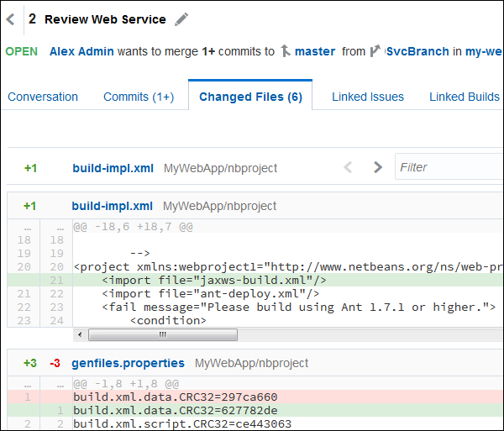Viewport: 504px width, 431px height.
Task: Open the Conversation tab
Action: 43,97
